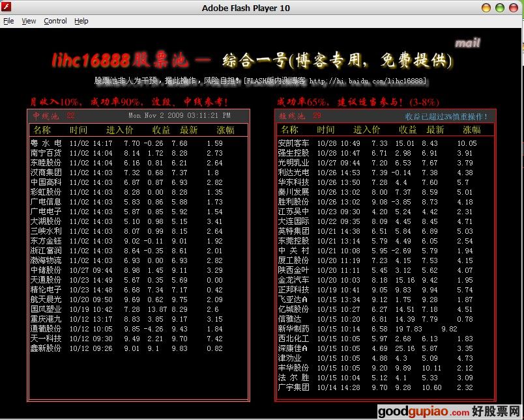Select the 中储股份 stock row
Image resolution: width=524 pixels, height=420 pixels.
[x=126, y=270]
